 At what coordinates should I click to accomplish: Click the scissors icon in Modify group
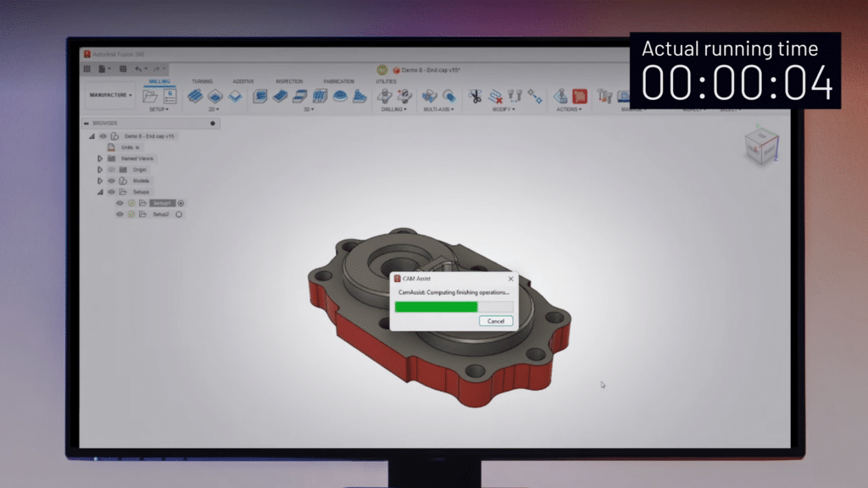pos(476,96)
